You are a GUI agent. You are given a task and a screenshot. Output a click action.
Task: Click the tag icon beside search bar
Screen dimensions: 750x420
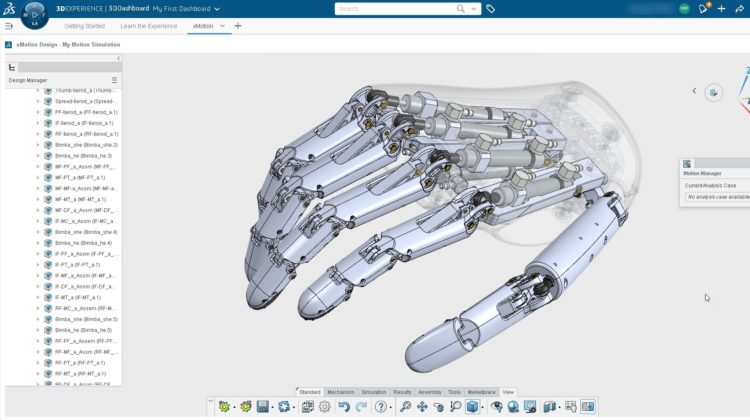pos(489,9)
